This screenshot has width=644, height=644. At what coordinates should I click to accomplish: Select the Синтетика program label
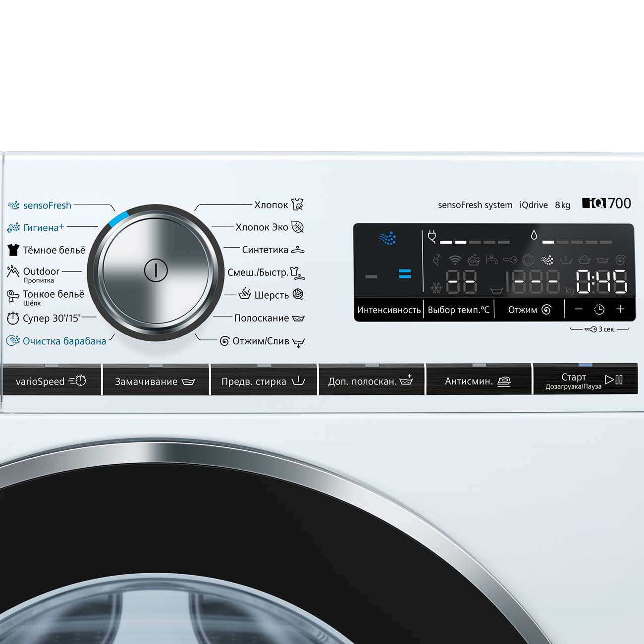tap(265, 250)
